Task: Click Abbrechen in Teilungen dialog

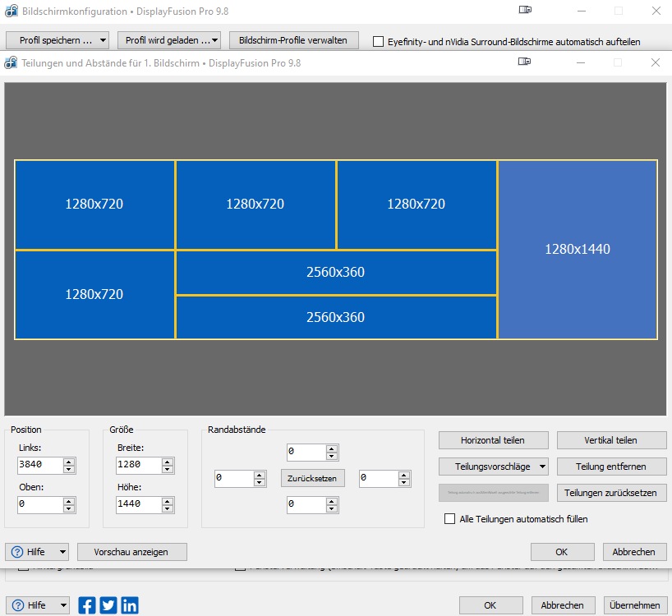Action: point(635,552)
